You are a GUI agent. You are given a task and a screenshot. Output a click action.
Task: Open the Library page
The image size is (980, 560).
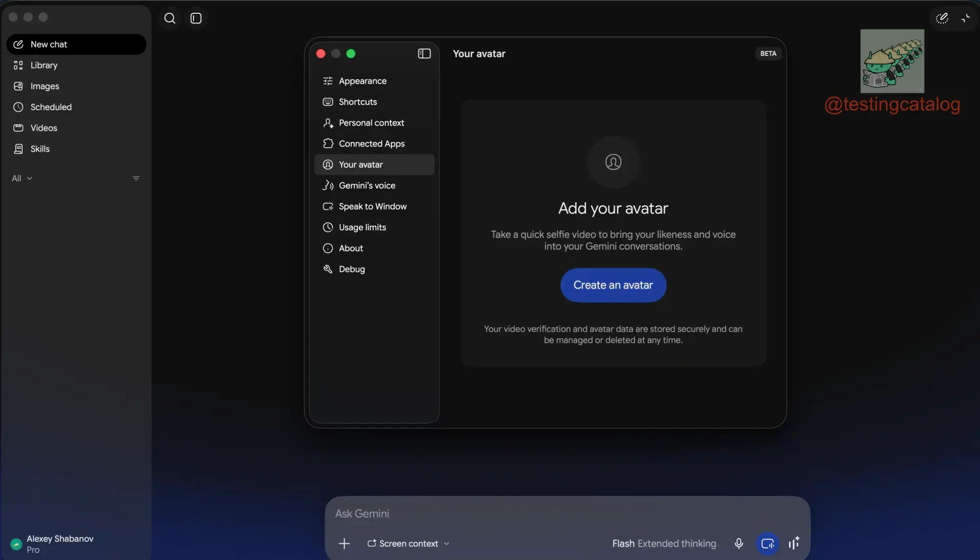76,65
